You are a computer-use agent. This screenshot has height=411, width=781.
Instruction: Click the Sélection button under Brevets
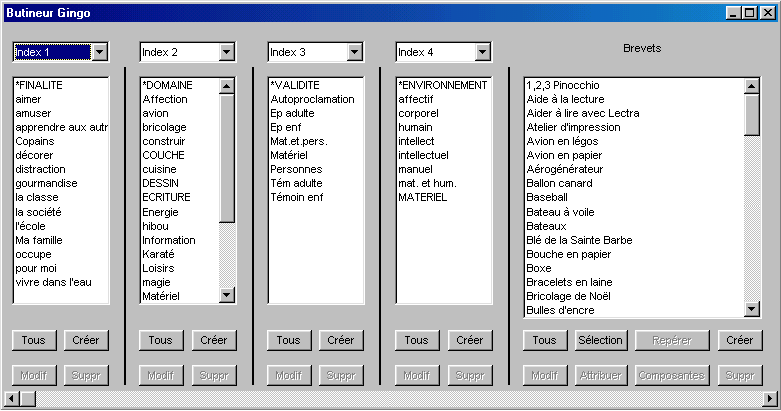tap(600, 340)
